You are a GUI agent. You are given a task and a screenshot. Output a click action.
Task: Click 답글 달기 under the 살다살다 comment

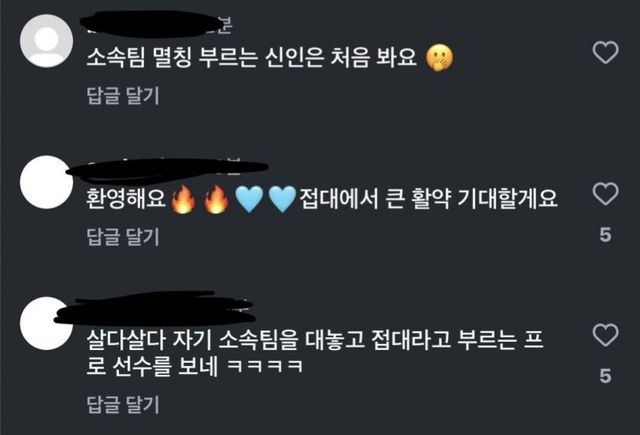click(x=123, y=405)
